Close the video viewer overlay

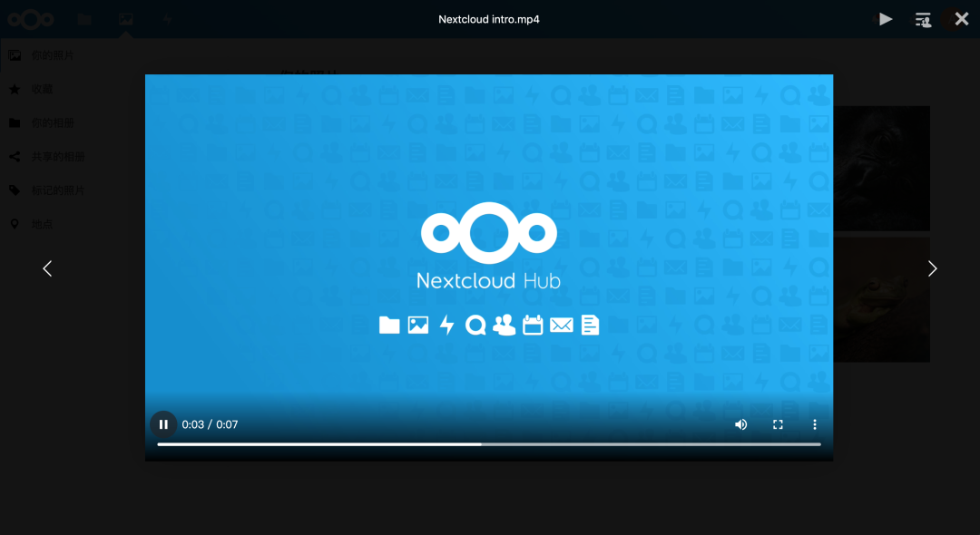962,19
